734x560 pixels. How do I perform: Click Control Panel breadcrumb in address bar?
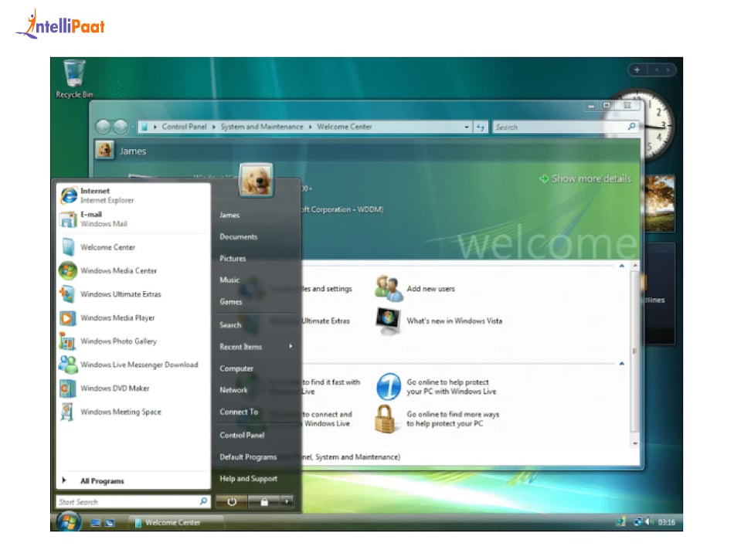[184, 127]
